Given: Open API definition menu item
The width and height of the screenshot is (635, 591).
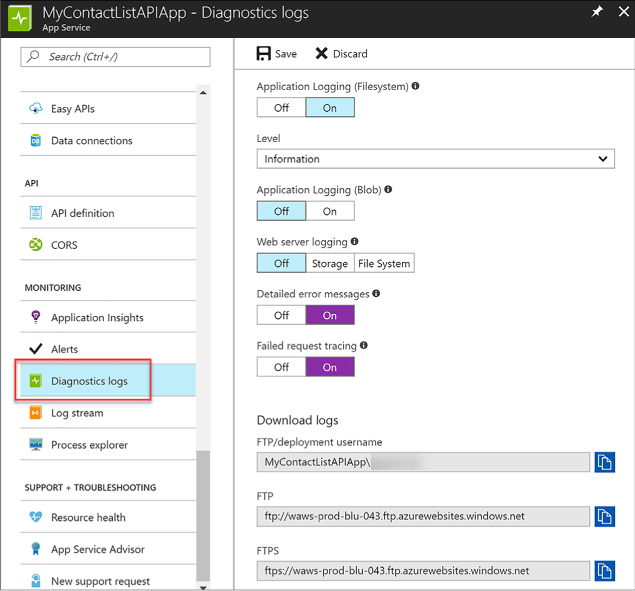Looking at the screenshot, I should pos(108,213).
